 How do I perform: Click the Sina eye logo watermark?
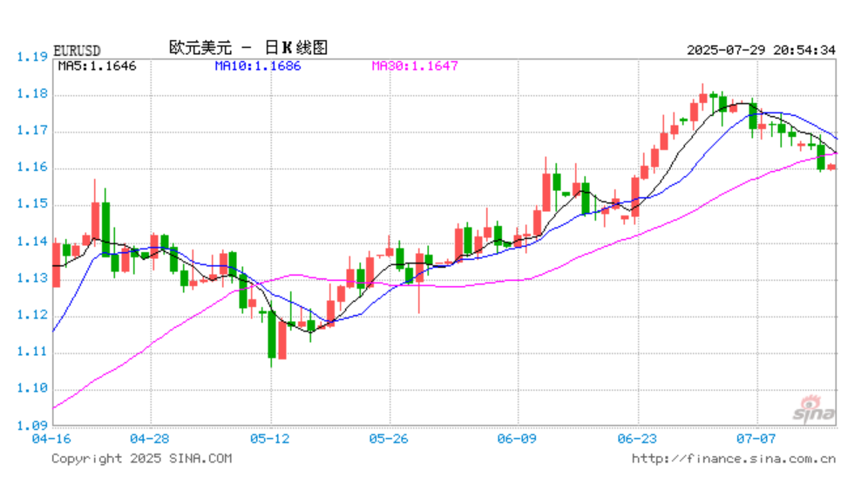(812, 407)
